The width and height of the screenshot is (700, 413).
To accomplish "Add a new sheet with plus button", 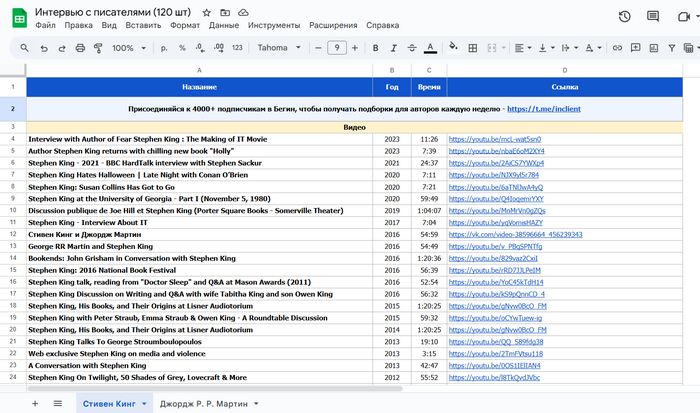I will pyautogui.click(x=34, y=402).
